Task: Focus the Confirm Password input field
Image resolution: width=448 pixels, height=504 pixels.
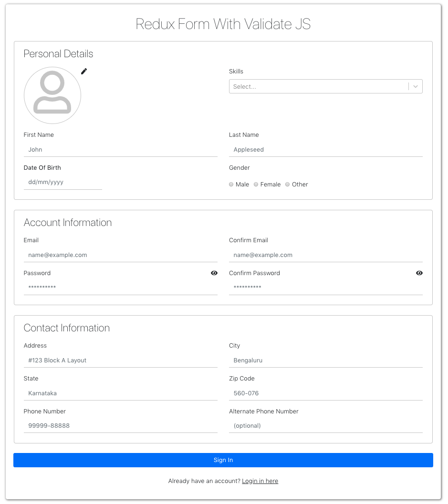Action: click(x=326, y=288)
